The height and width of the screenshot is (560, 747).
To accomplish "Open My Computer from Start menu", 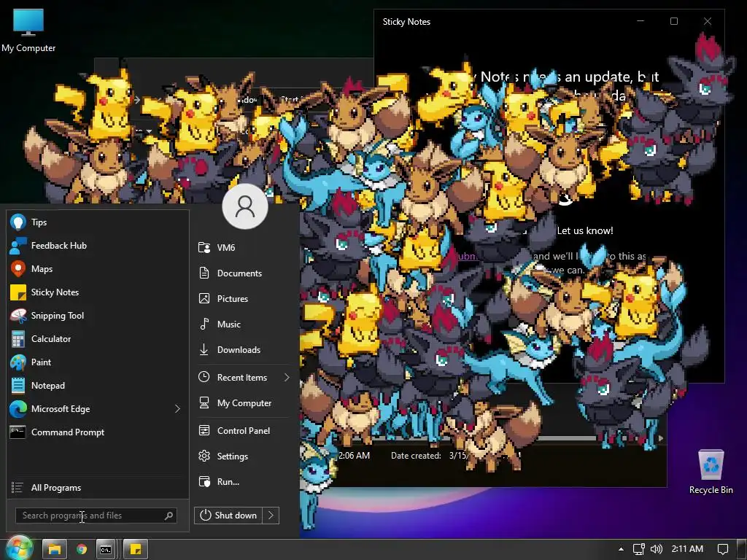I will [x=244, y=402].
